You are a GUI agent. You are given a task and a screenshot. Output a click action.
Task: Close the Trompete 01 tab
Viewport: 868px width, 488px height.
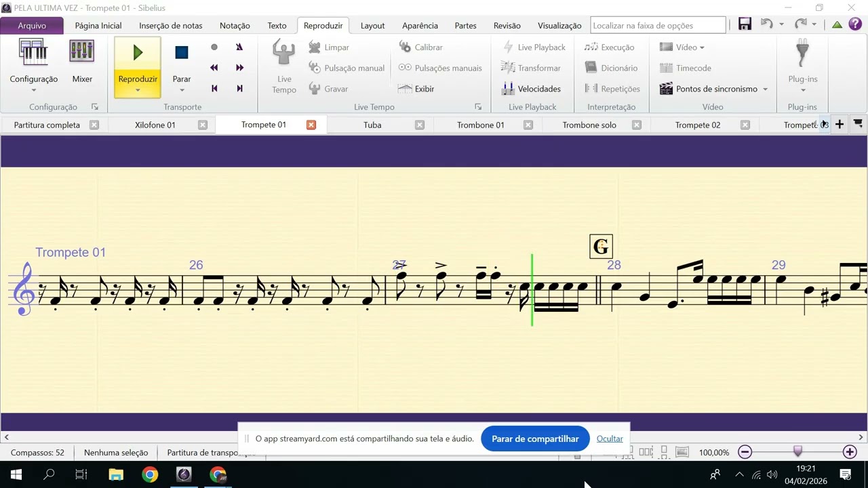click(311, 125)
